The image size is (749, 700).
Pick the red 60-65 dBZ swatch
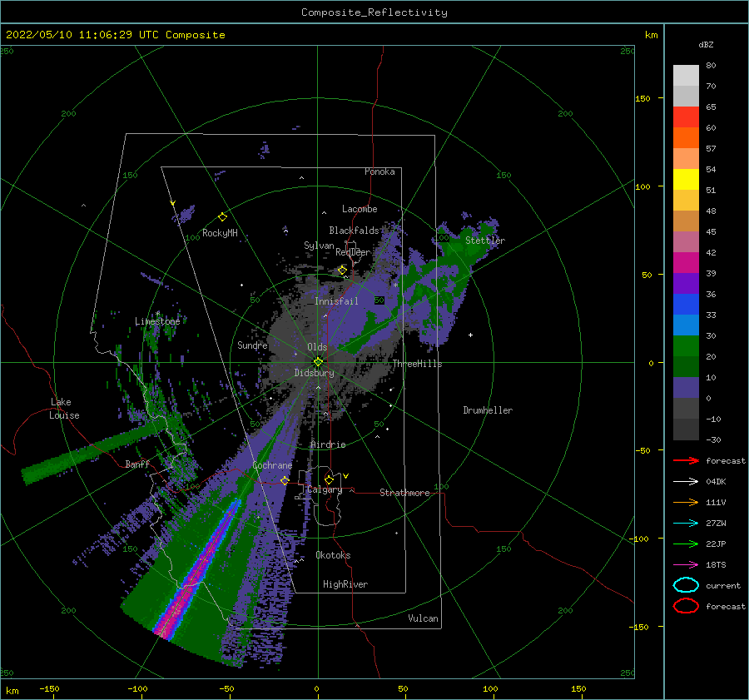[x=686, y=117]
